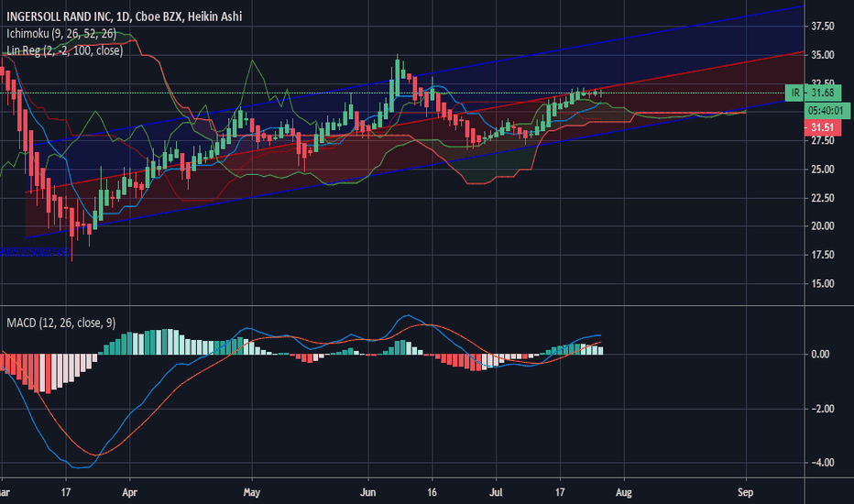The height and width of the screenshot is (504, 854).
Task: Click the 20.00 price axis label
Action: (x=823, y=226)
